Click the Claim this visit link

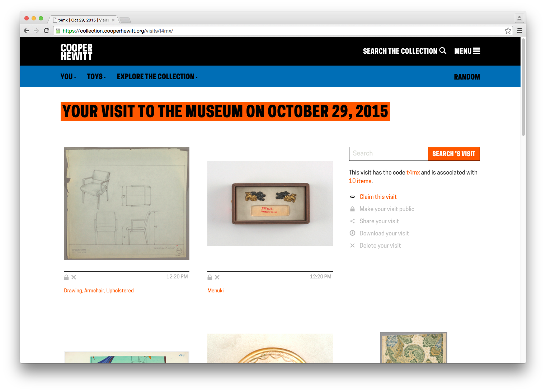tap(378, 197)
